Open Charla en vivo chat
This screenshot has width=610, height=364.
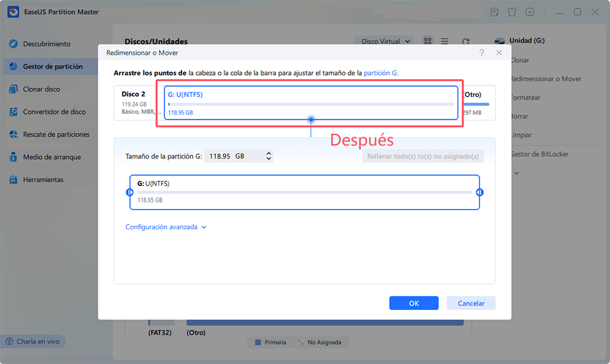click(x=33, y=341)
